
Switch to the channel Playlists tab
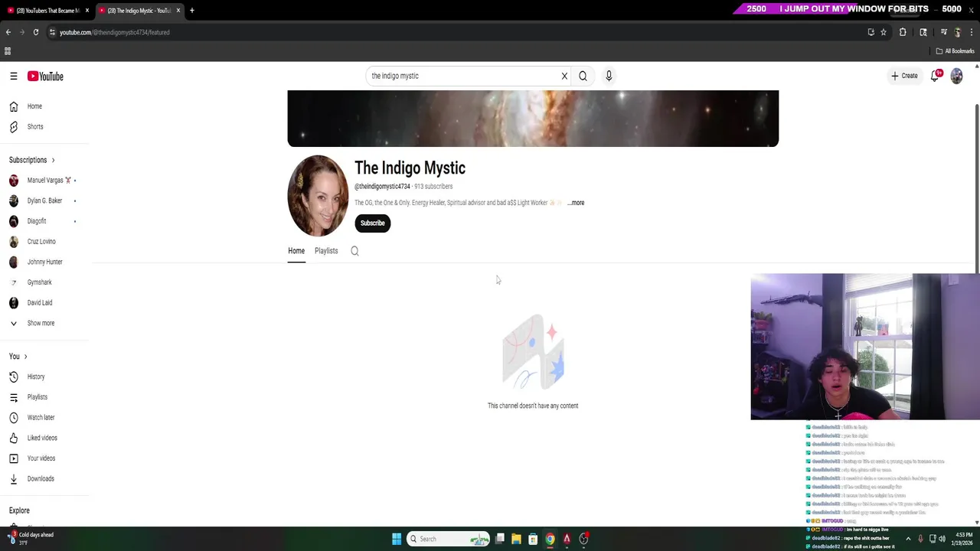326,251
